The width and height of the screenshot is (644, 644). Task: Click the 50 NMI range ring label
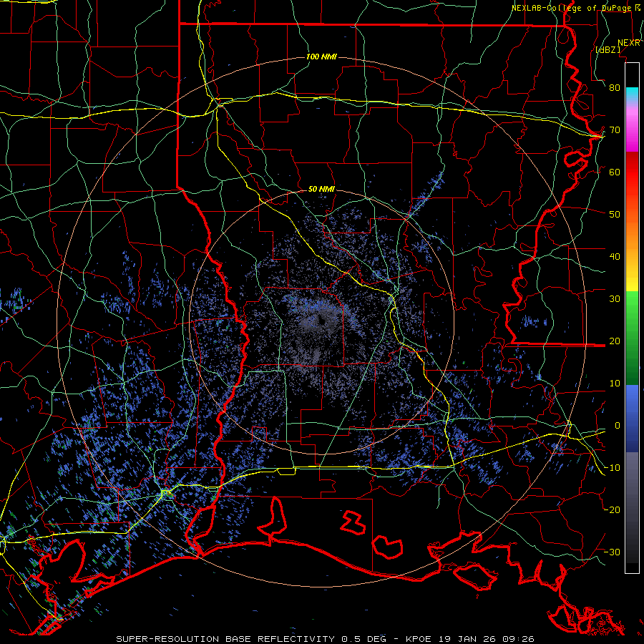pos(321,189)
